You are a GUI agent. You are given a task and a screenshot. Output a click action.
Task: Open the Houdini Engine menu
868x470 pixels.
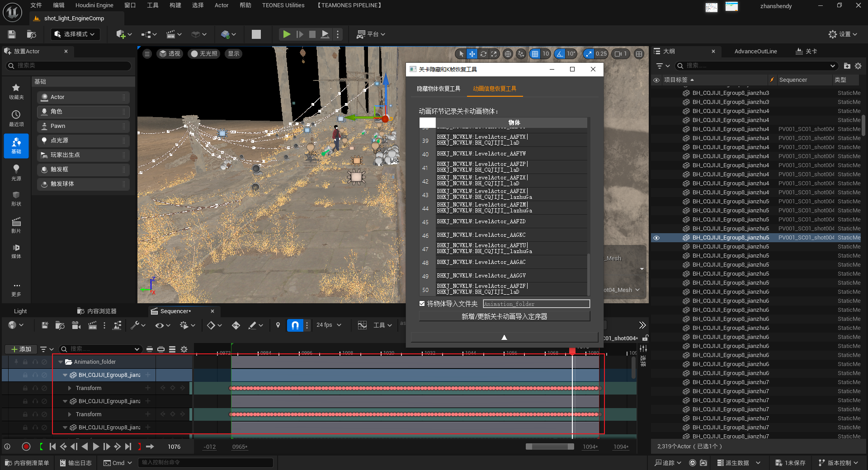tap(94, 5)
